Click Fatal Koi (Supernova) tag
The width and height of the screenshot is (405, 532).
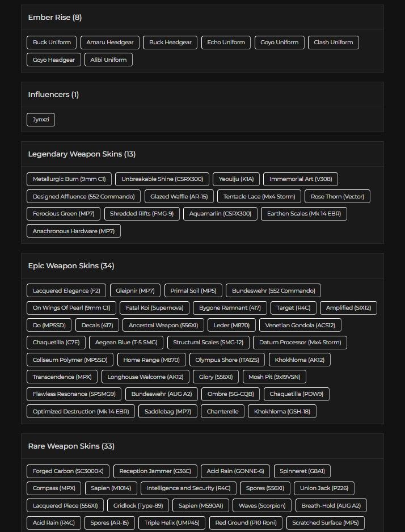(155, 308)
